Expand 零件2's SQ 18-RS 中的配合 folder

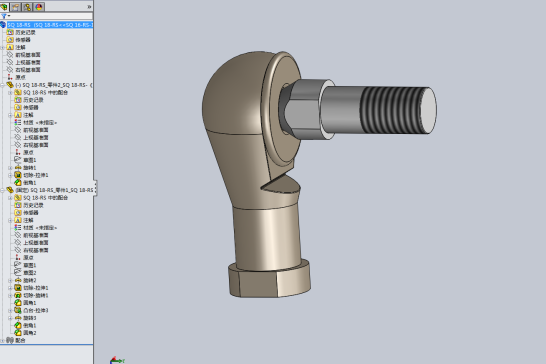(x=10, y=93)
